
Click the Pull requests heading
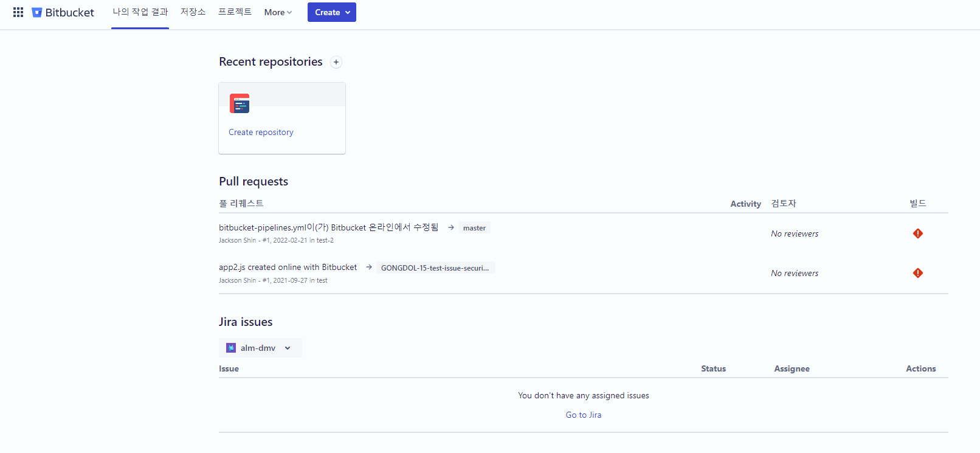(254, 181)
